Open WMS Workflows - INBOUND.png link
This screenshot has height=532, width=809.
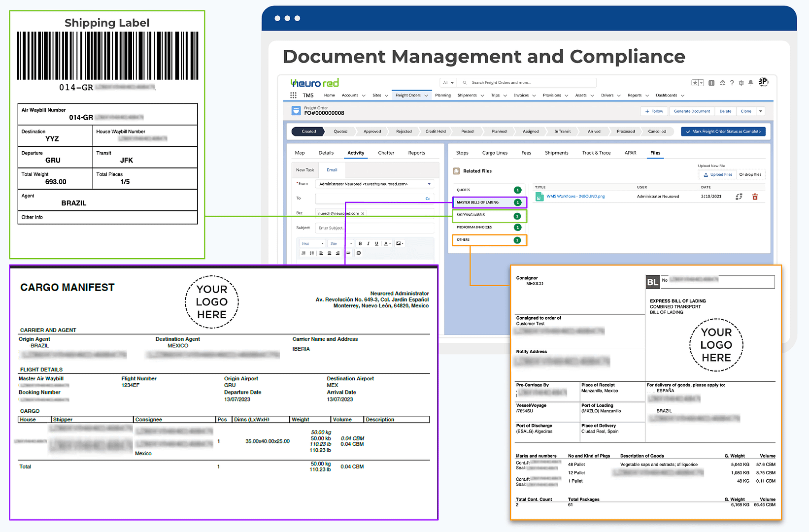575,197
